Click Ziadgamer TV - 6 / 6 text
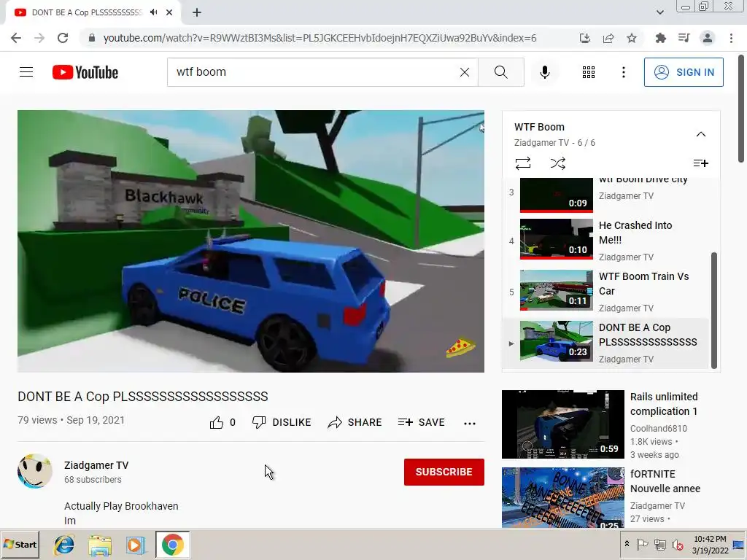The image size is (747, 560). tap(554, 143)
